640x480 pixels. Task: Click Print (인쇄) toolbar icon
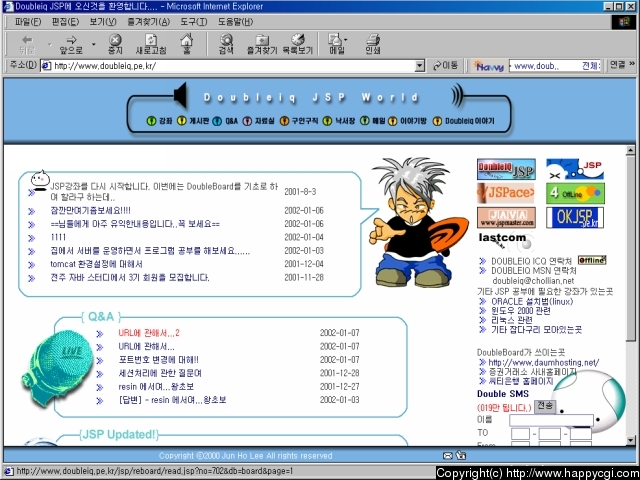coord(373,44)
